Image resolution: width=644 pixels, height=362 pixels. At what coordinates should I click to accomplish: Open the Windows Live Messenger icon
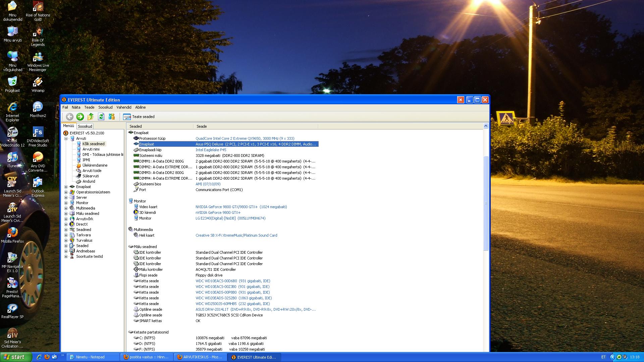[38, 61]
